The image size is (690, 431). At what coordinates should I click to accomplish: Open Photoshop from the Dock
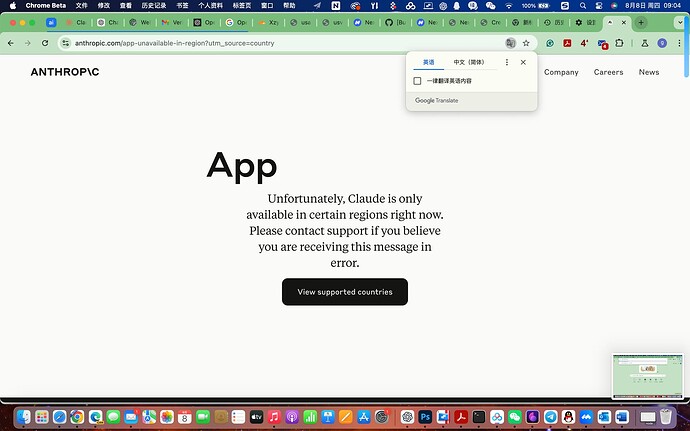coord(425,416)
